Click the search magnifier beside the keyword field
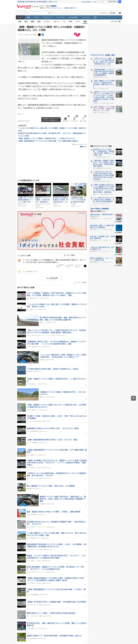The height and width of the screenshot is (644, 138). (x=49, y=13)
